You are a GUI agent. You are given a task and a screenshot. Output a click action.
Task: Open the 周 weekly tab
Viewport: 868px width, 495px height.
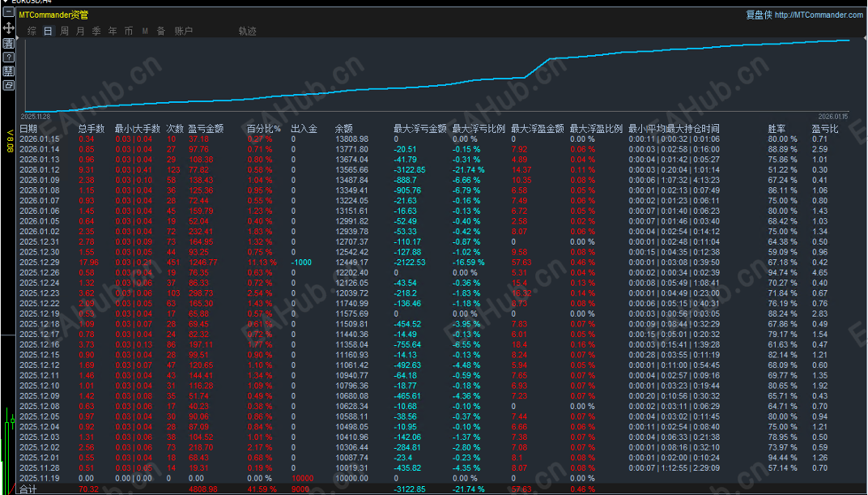(64, 31)
